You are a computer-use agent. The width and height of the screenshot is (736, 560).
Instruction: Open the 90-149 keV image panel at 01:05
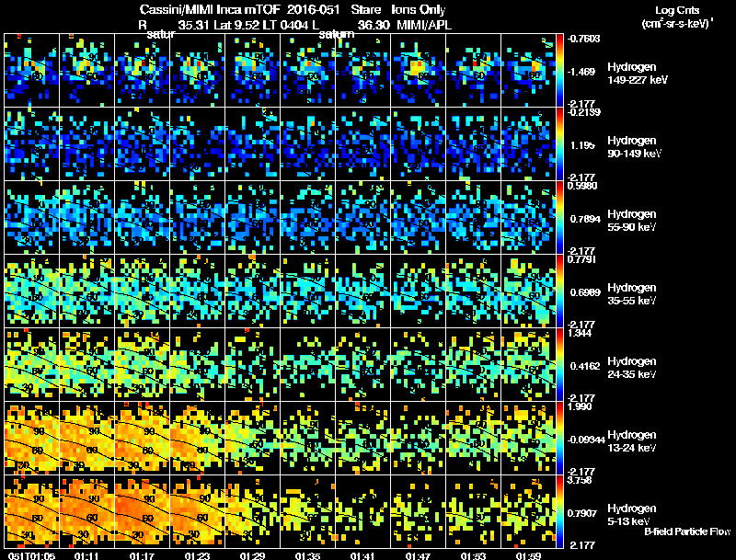[32, 143]
